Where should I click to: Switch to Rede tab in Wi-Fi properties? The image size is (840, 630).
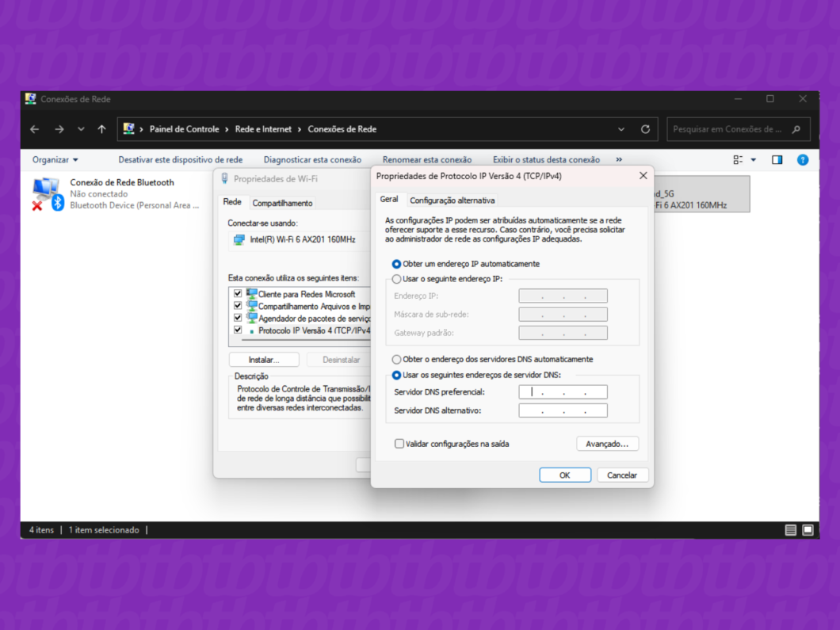(x=232, y=202)
